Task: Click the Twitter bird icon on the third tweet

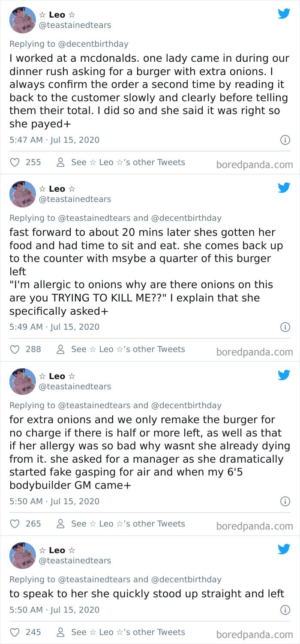Action: (284, 375)
